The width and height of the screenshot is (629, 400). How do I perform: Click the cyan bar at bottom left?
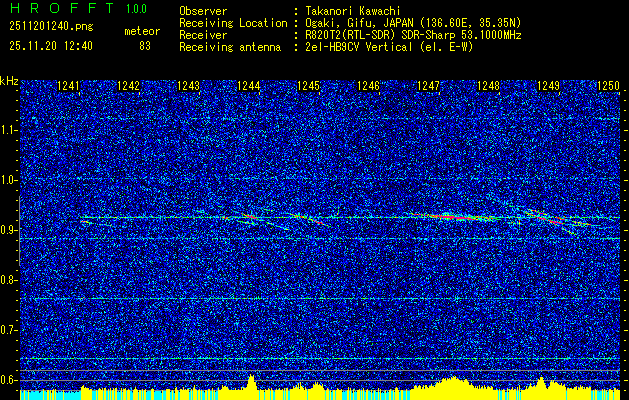pyautogui.click(x=50, y=395)
